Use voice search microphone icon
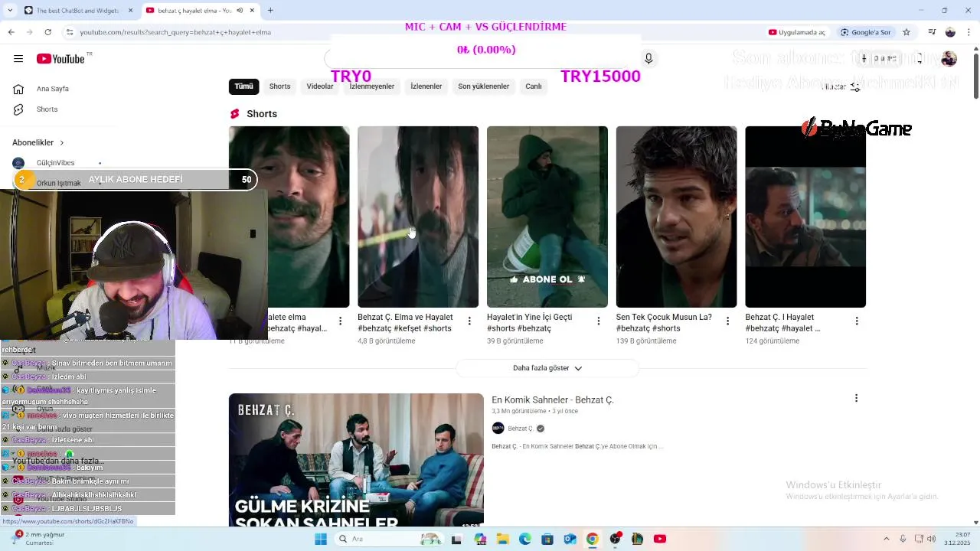This screenshot has width=980, height=551. pyautogui.click(x=648, y=59)
